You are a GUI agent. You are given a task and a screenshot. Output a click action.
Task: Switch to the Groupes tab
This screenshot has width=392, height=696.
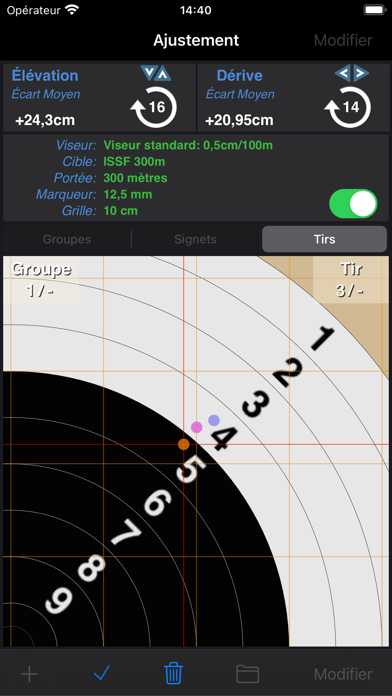pos(67,239)
